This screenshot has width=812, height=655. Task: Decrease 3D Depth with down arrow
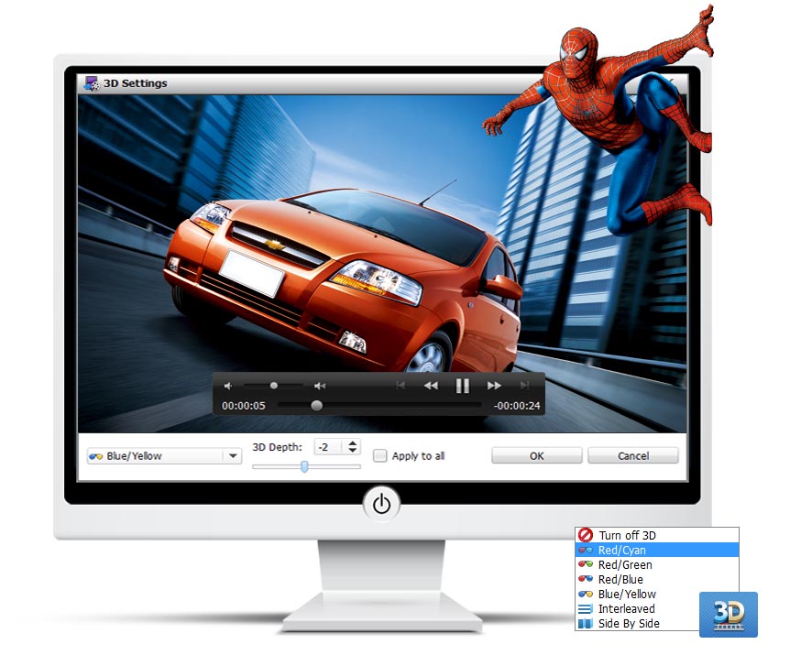[x=353, y=451]
